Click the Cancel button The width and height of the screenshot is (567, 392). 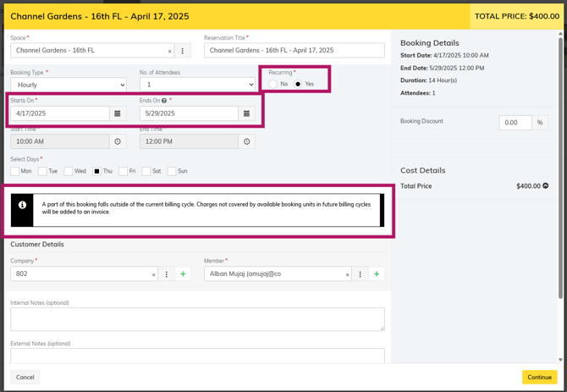25,378
